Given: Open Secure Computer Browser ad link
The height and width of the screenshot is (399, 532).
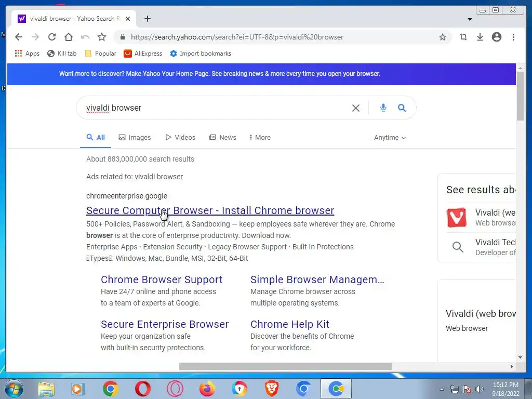Looking at the screenshot, I should (210, 210).
